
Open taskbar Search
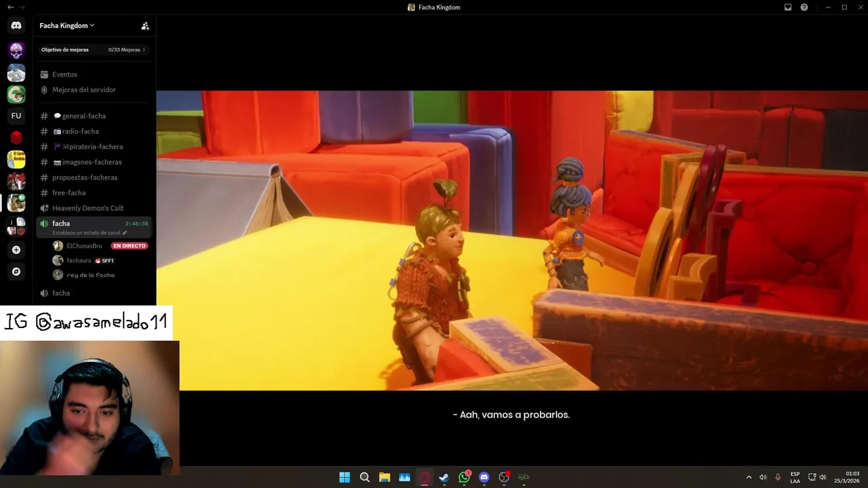coord(365,477)
